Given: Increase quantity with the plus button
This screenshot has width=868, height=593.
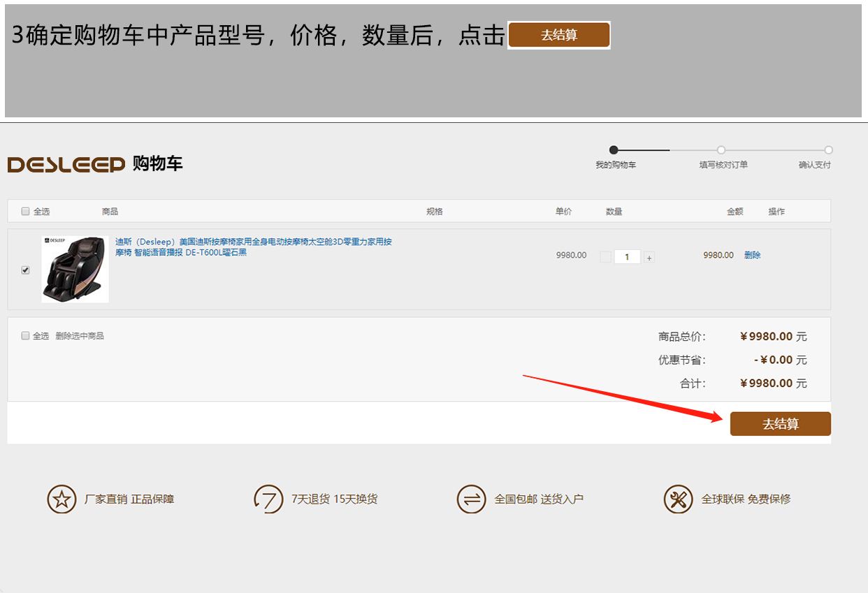Looking at the screenshot, I should (x=649, y=258).
